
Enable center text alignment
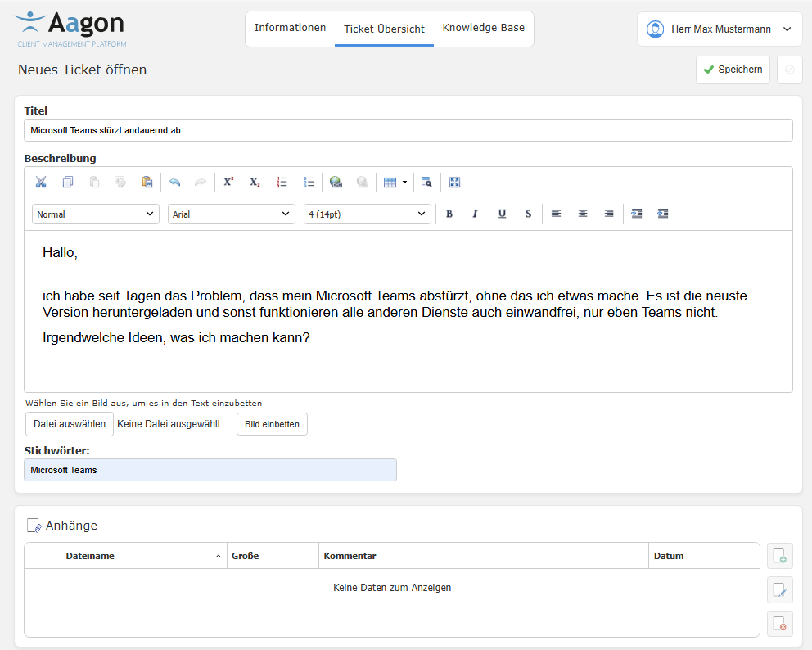coord(582,214)
